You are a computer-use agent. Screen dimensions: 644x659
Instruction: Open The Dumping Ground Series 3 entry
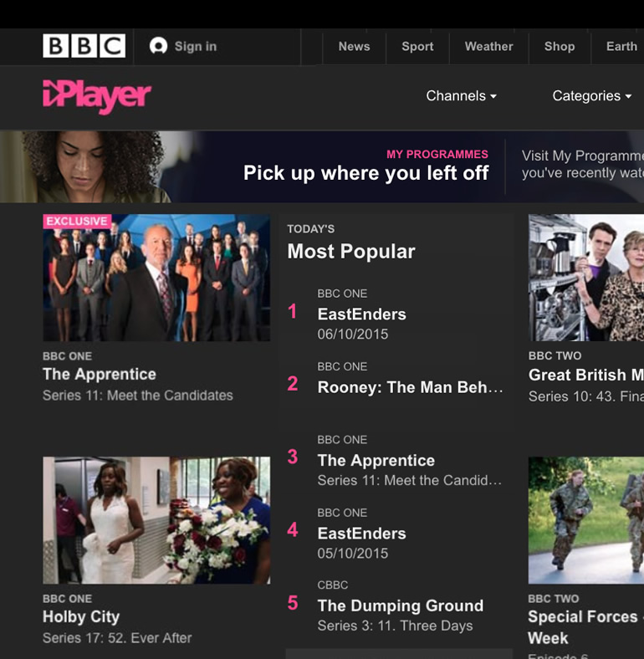coord(395,605)
